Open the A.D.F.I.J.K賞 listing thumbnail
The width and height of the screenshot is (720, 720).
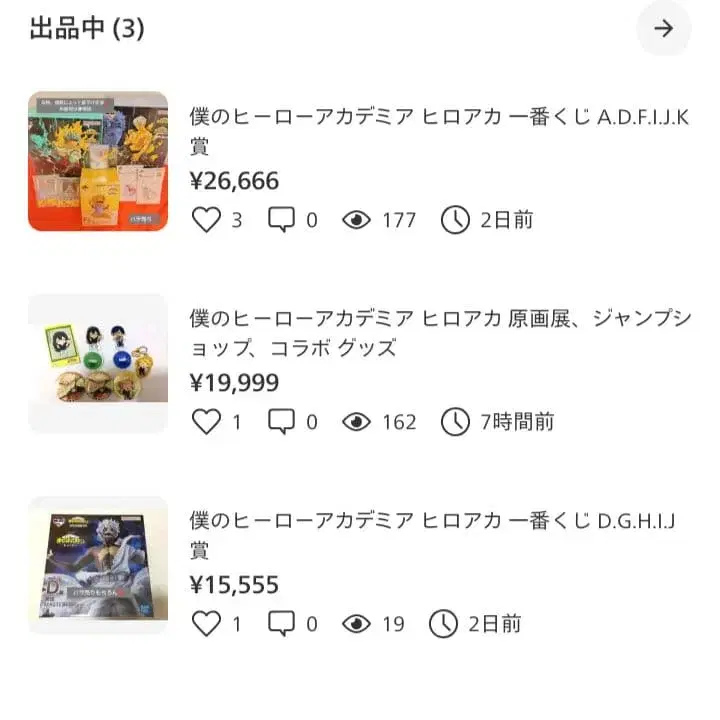coord(98,161)
